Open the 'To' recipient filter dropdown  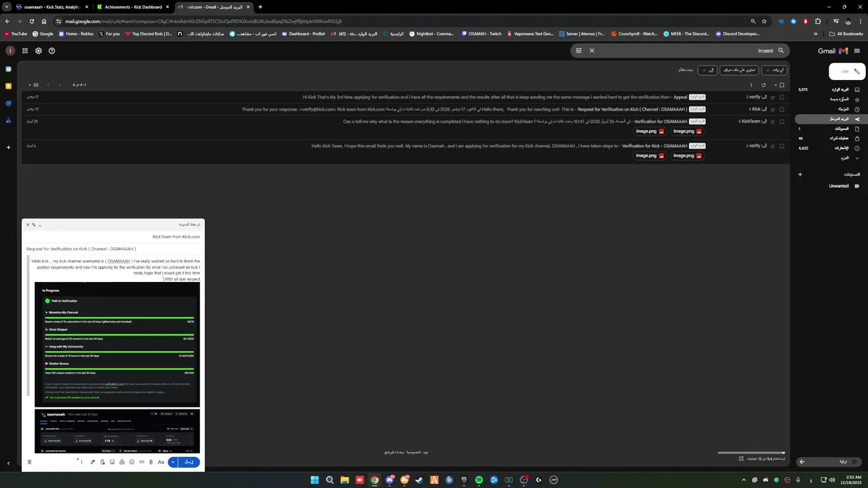pos(708,70)
